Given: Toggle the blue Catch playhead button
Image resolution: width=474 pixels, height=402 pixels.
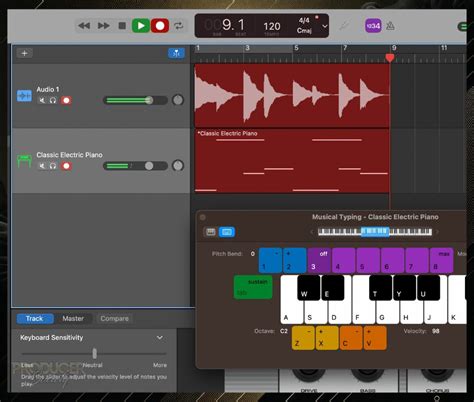Looking at the screenshot, I should tap(176, 53).
